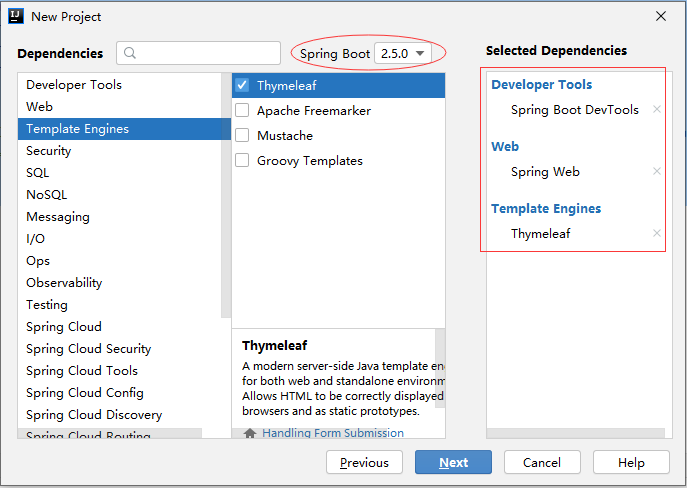The image size is (687, 488).
Task: Click the Cancel button
Action: click(x=542, y=462)
